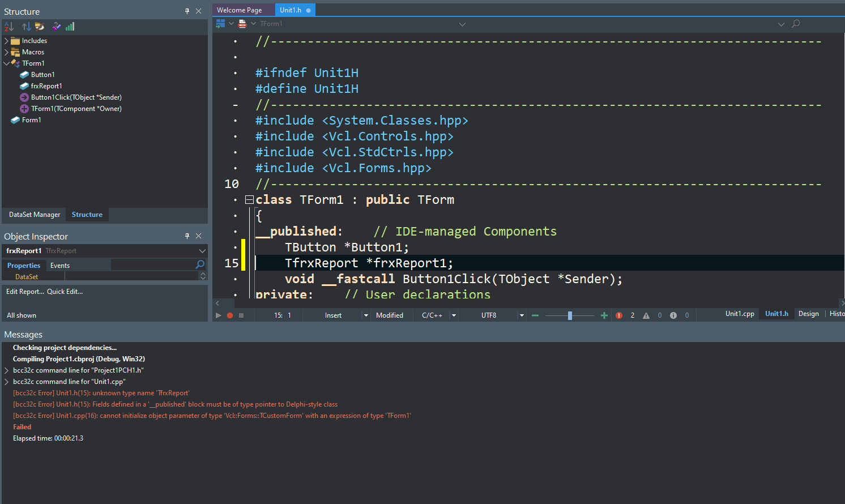845x504 pixels.
Task: Click the crossed-out folder icon in Structure
Action: (40, 27)
